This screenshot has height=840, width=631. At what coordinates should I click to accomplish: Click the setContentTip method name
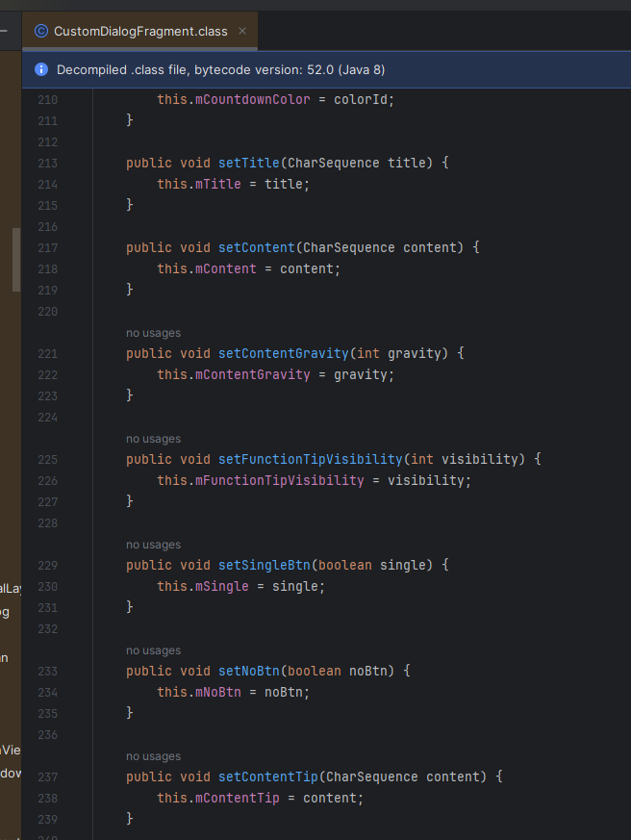(268, 776)
